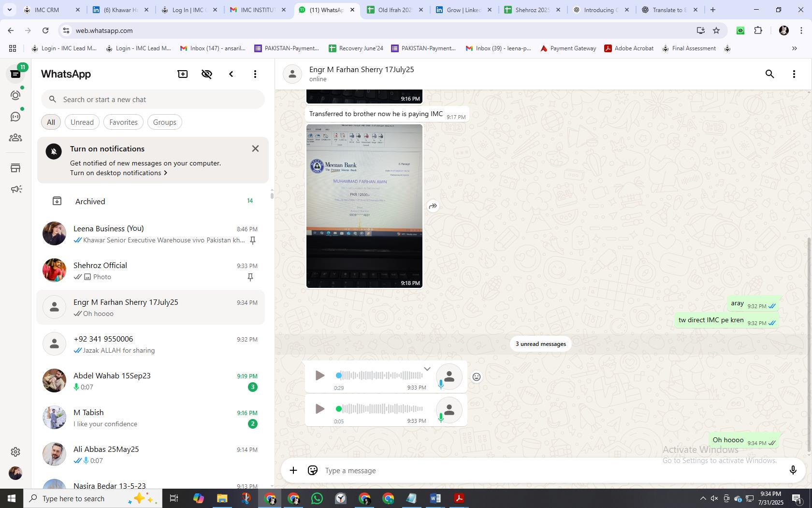React to voice message with emoji icon

(477, 377)
